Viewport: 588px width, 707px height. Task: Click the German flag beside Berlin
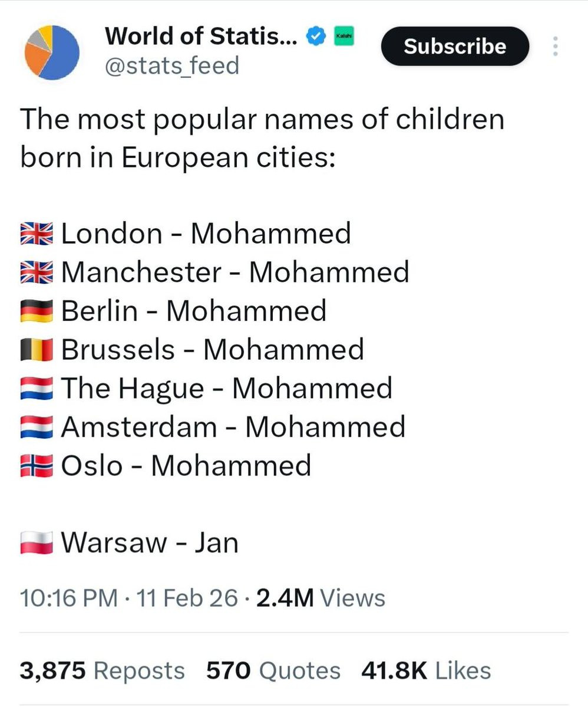point(37,311)
